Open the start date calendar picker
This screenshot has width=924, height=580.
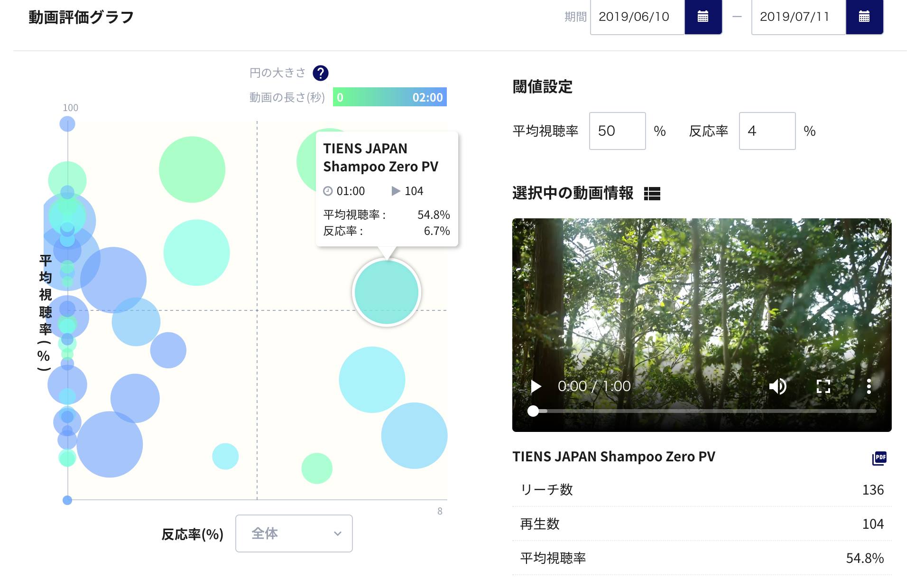pos(703,17)
